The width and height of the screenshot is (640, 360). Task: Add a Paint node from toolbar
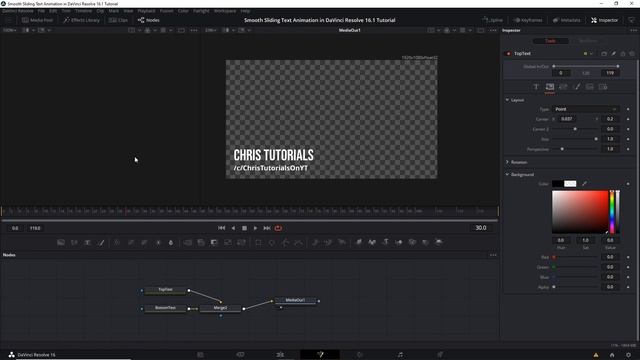pyautogui.click(x=101, y=242)
